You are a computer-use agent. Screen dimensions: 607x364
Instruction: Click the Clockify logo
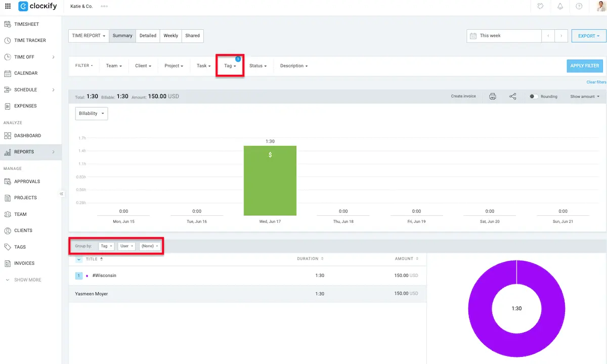(x=37, y=7)
